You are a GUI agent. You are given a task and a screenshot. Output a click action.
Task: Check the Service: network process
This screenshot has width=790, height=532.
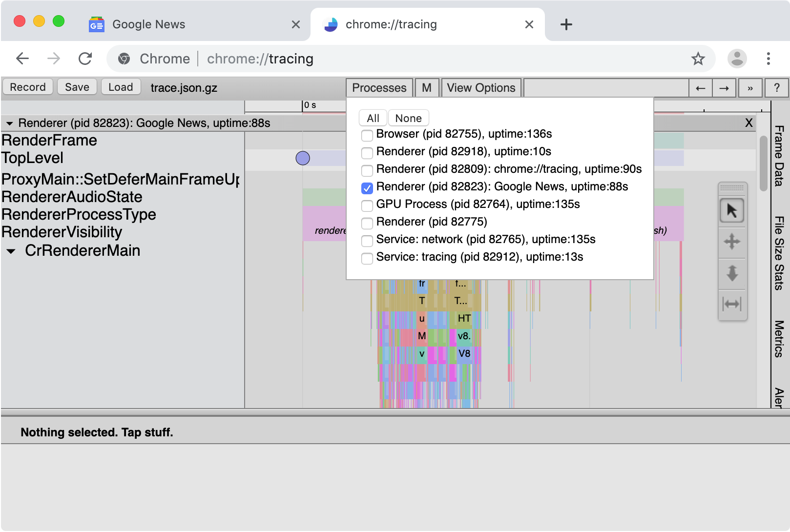367,241
